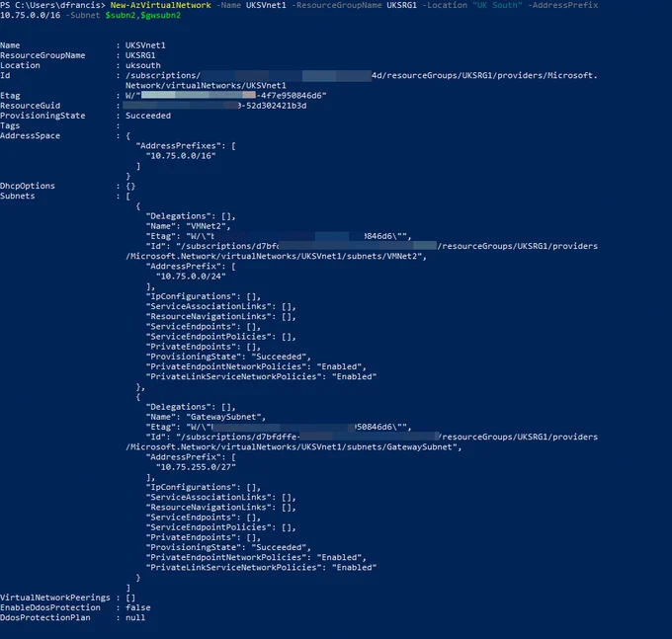672x639 pixels.
Task: Click the ResourceGroupName value UKSRG1 in output
Action: pos(140,55)
